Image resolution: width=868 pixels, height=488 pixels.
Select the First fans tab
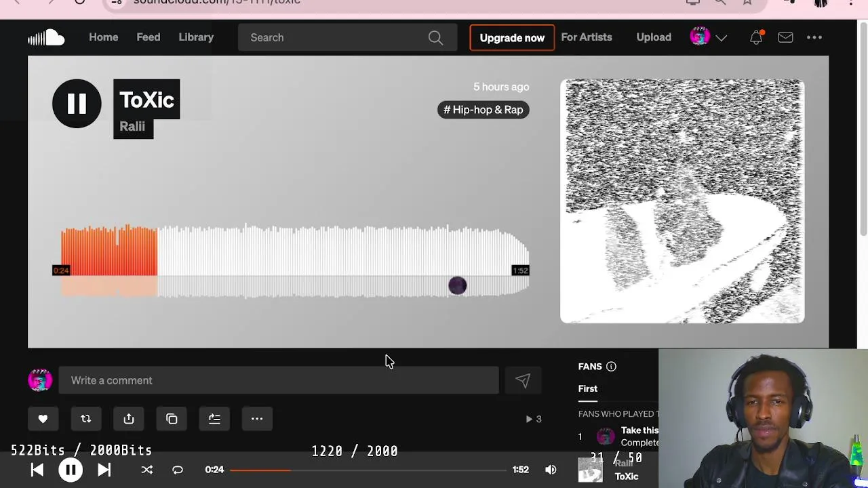588,388
